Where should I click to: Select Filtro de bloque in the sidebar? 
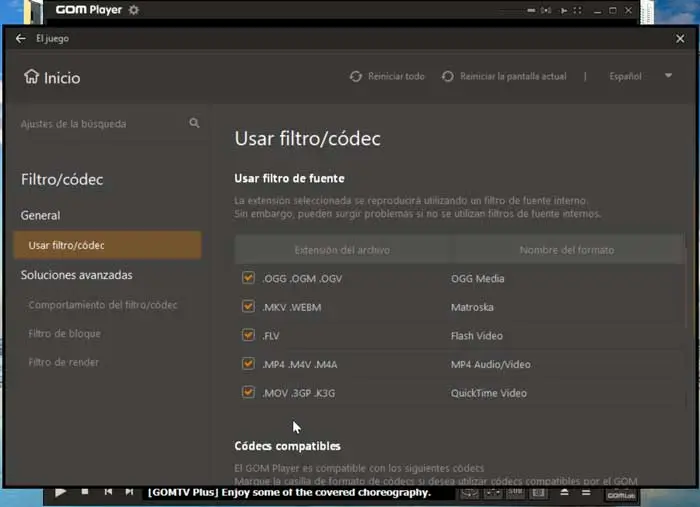point(64,333)
